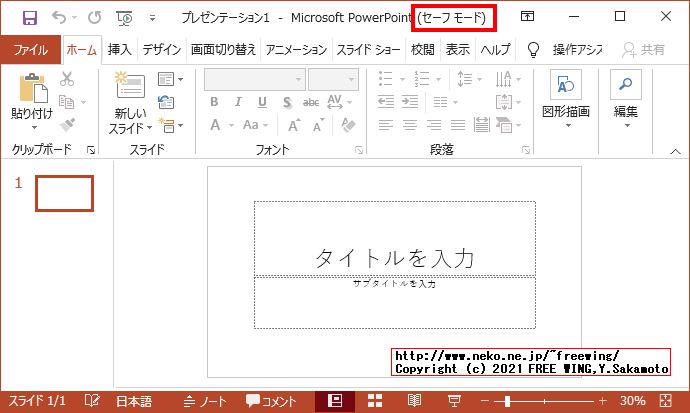This screenshot has height=413, width=690.
Task: Click the Undo arrow icon
Action: pos(59,18)
